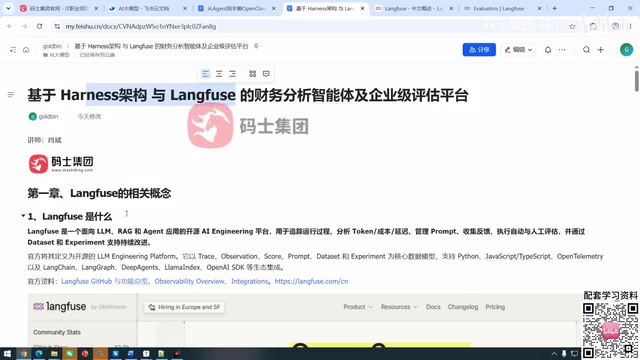Open the green G user avatar

627,49
